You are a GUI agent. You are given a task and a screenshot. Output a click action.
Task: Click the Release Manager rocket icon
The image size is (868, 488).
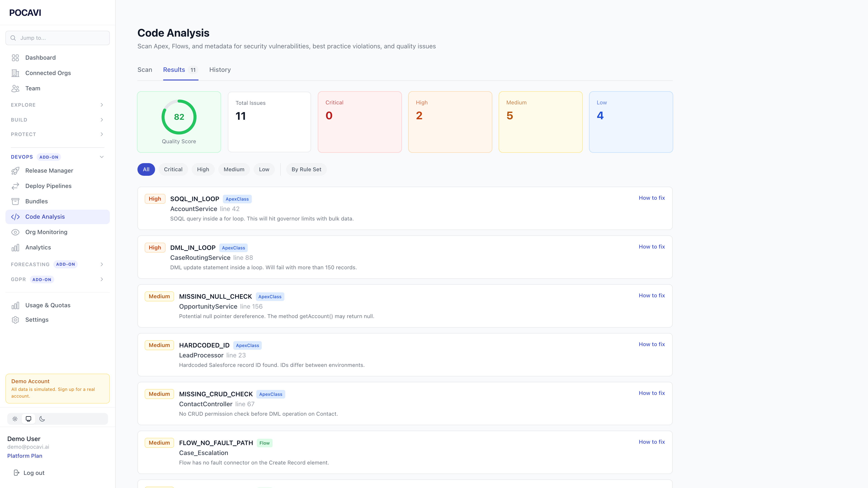pyautogui.click(x=15, y=171)
